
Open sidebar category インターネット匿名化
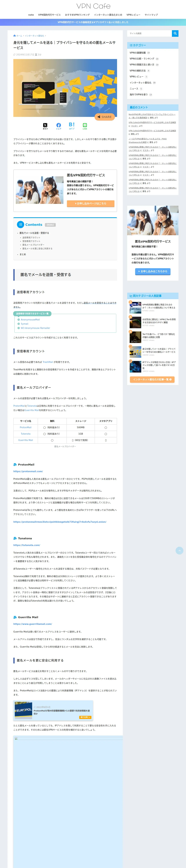pos(140,83)
